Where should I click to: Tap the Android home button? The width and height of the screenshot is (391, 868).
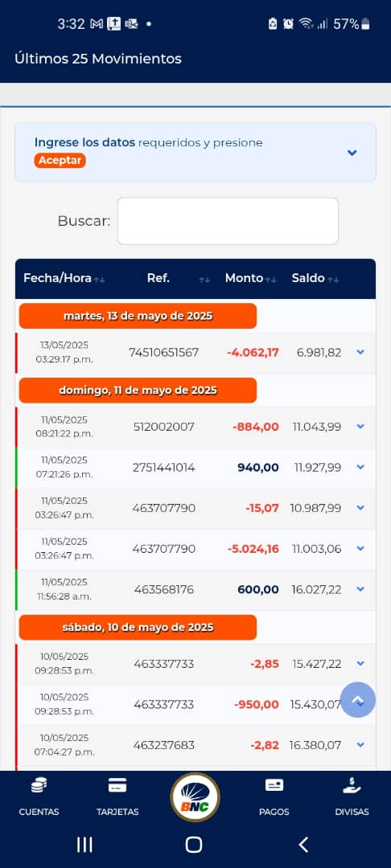194,844
